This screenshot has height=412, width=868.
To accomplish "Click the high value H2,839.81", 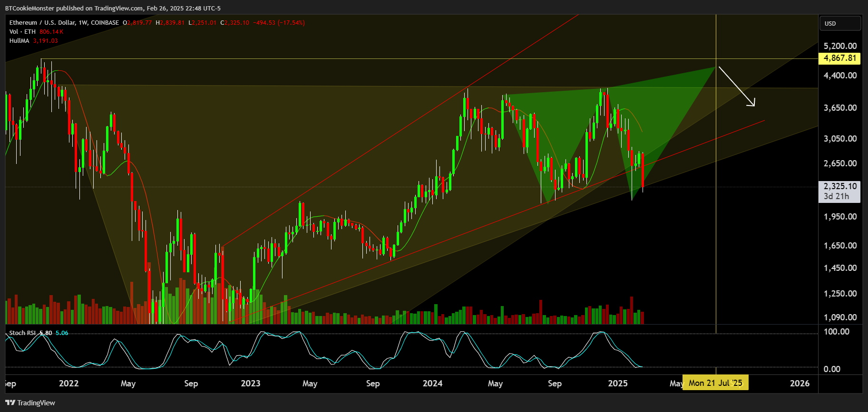I will coord(170,22).
